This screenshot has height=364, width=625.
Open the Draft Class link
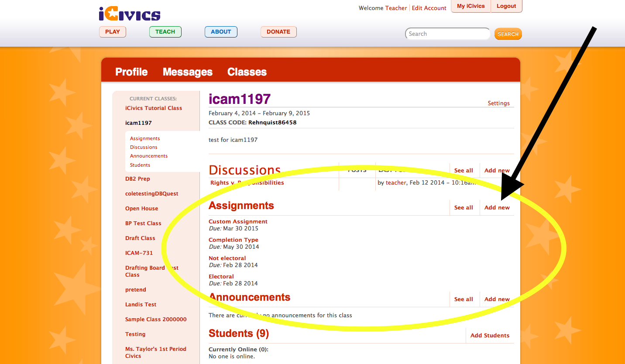[140, 238]
